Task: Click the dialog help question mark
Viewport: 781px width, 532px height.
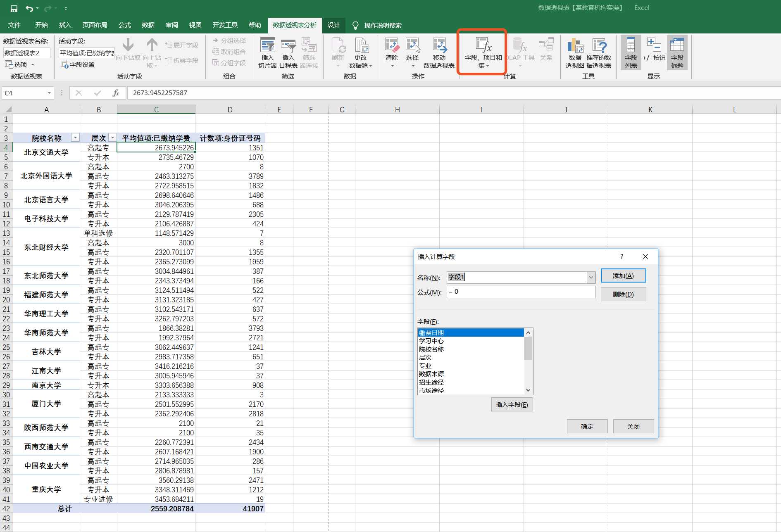Action: coord(621,256)
